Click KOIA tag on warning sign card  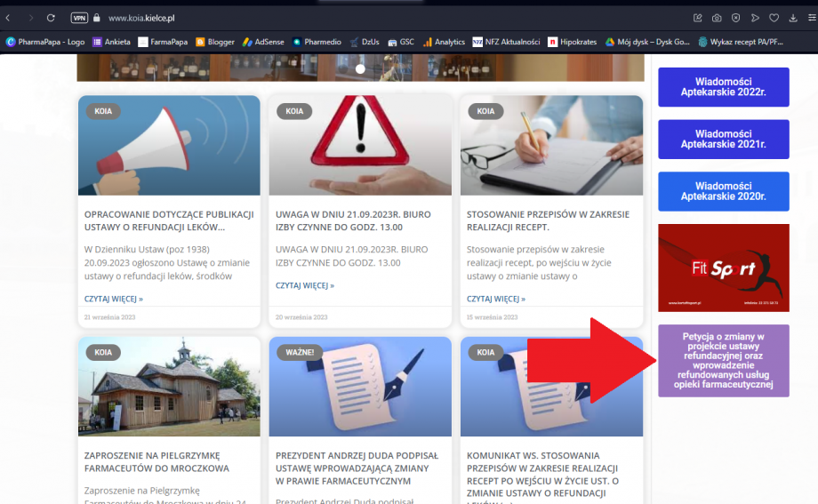294,111
